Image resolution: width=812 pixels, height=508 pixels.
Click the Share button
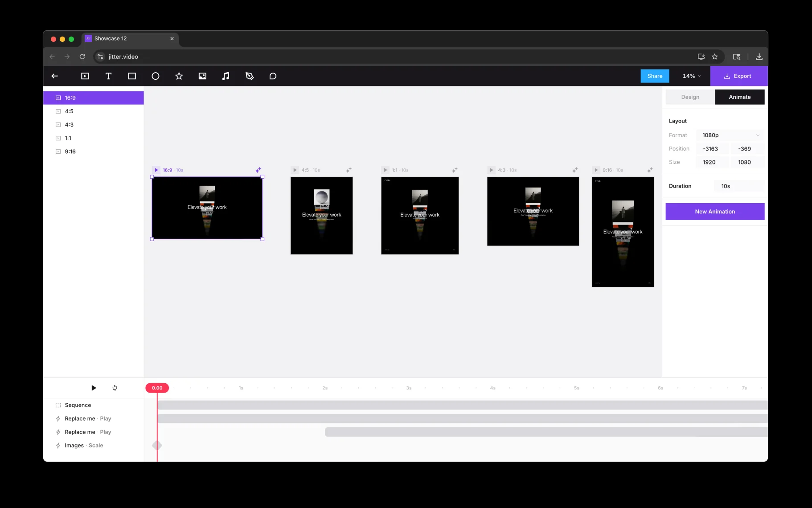(x=655, y=76)
